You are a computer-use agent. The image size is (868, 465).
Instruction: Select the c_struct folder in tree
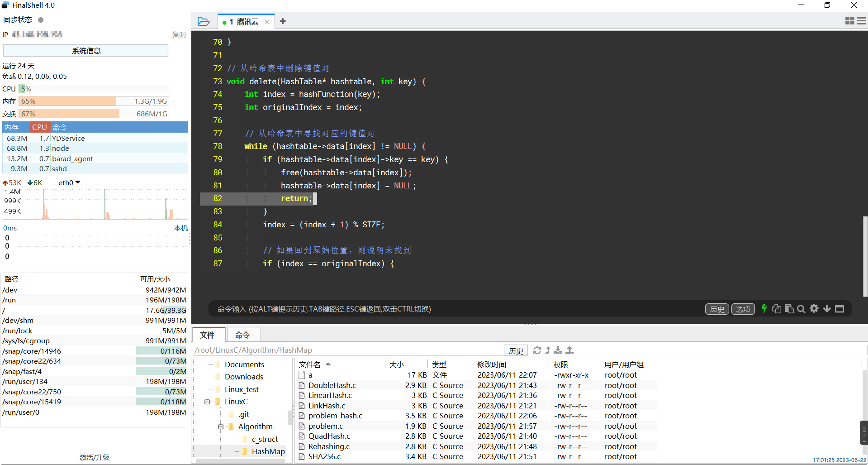coord(265,439)
